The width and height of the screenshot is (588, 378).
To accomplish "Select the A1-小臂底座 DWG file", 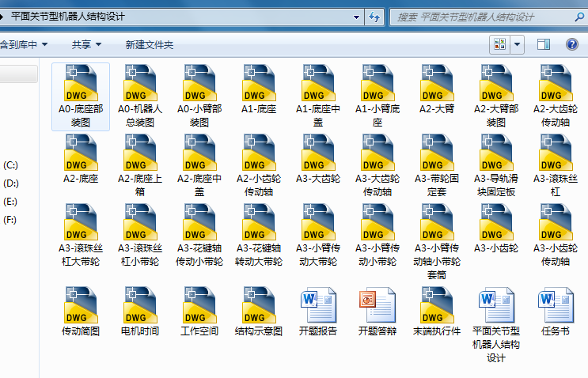I will (x=377, y=96).
